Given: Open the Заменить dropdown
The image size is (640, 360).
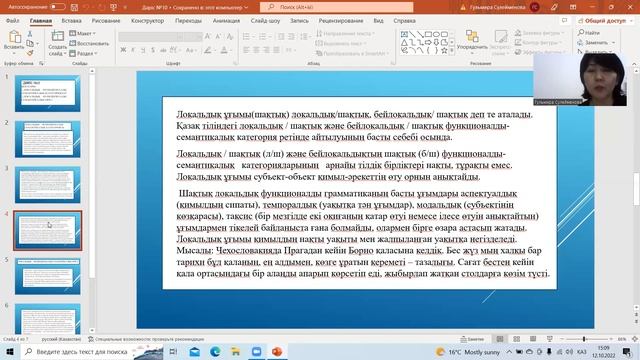Looking at the screenshot, I should tap(596, 42).
